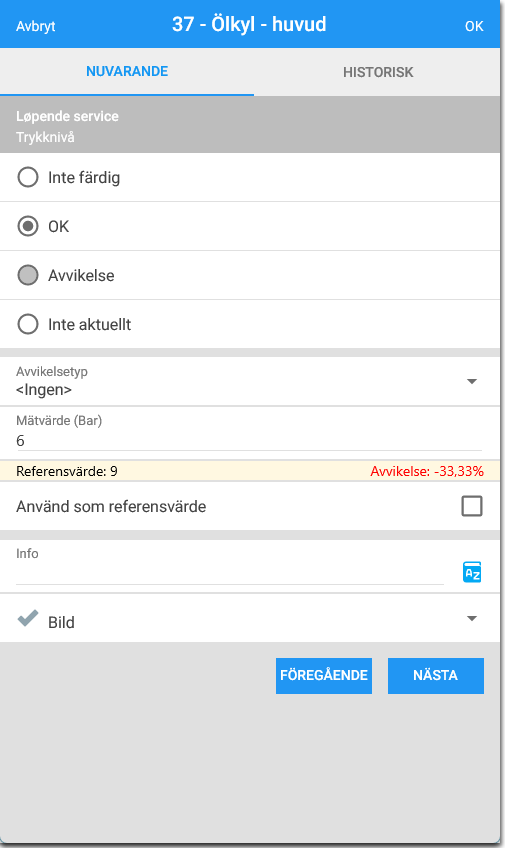Confirm with OK in the header
The height and width of the screenshot is (848, 505).
[474, 26]
